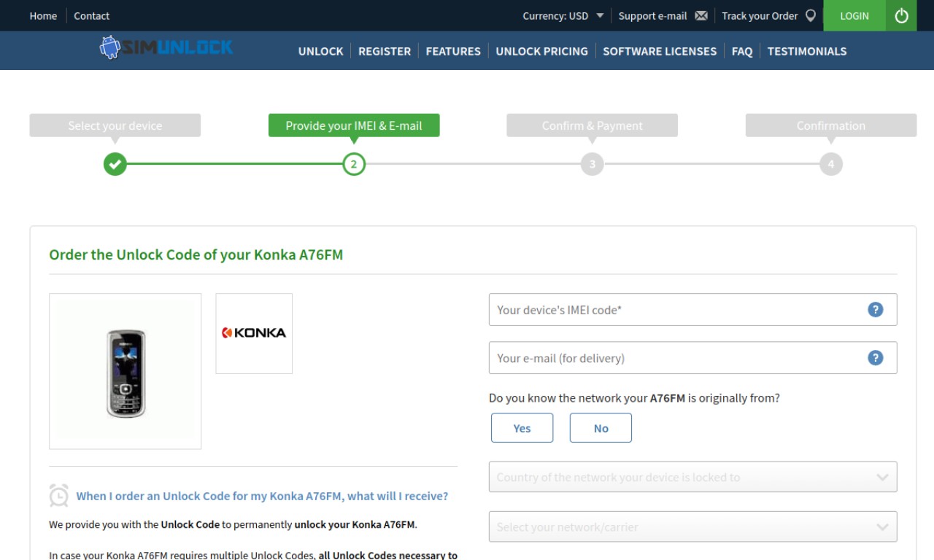This screenshot has width=934, height=560.
Task: Click the Provide your IMEI & E-mail step
Action: pyautogui.click(x=354, y=125)
